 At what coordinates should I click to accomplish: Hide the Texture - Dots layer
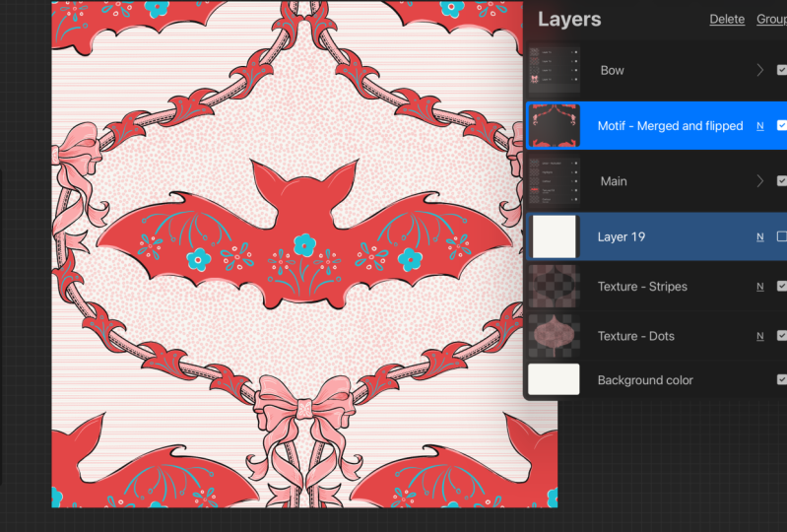[782, 336]
